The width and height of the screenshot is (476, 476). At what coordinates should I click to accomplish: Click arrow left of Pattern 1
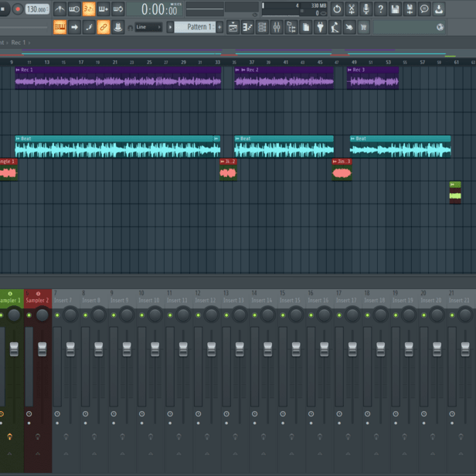click(170, 27)
